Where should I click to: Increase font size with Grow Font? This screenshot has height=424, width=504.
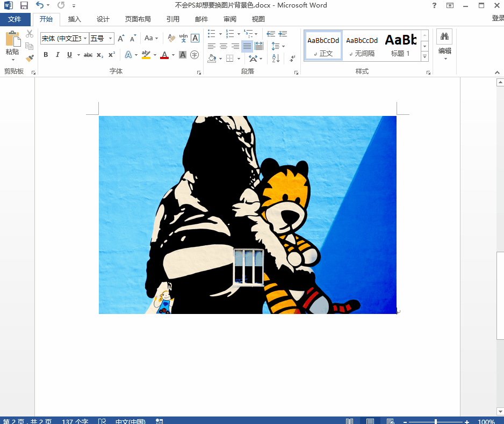tap(121, 39)
